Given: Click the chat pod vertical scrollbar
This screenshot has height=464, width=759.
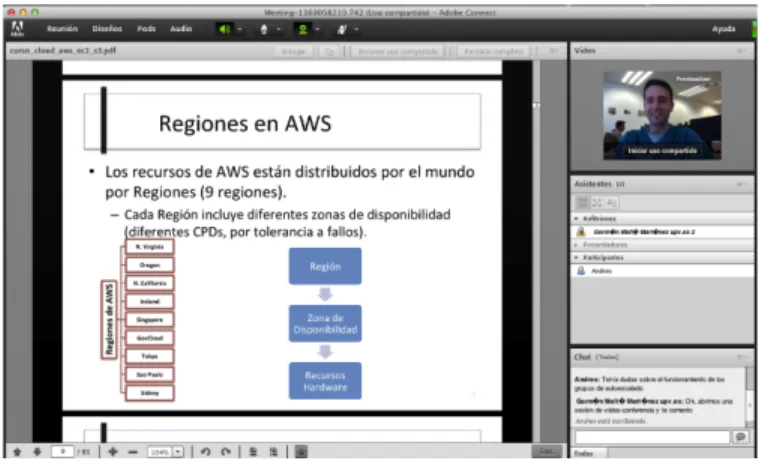Looking at the screenshot, I should pos(749,396).
